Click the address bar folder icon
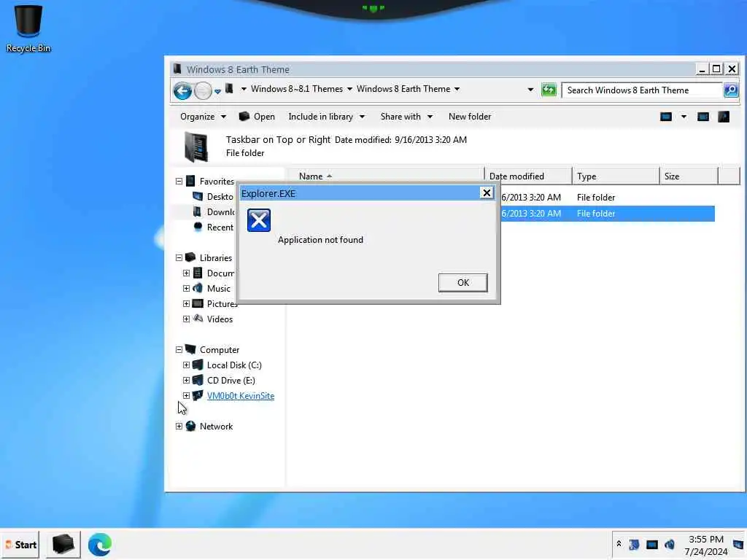747x560 pixels. [229, 88]
